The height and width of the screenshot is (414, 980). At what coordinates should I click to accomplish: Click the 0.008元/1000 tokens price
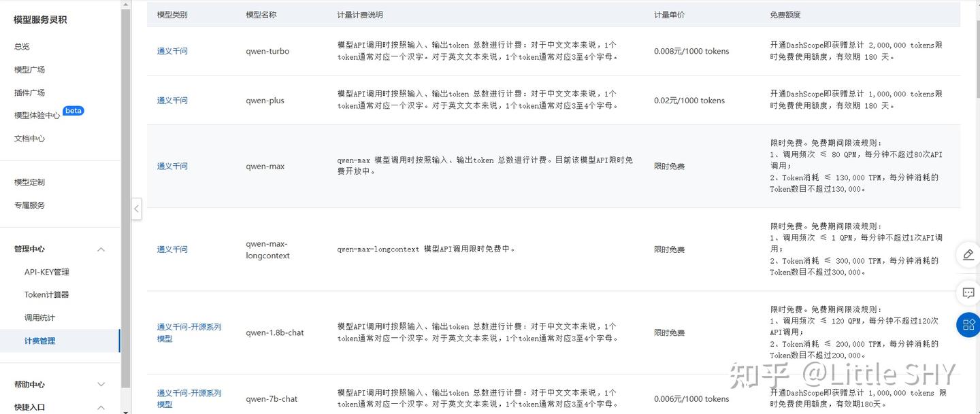tap(691, 51)
